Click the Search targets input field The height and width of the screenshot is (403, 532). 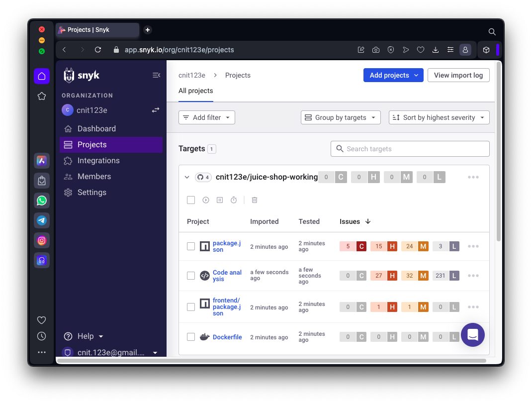click(x=410, y=149)
